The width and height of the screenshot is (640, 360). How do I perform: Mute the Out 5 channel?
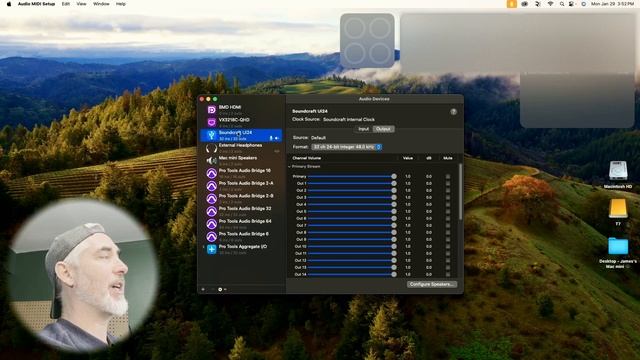point(448,211)
